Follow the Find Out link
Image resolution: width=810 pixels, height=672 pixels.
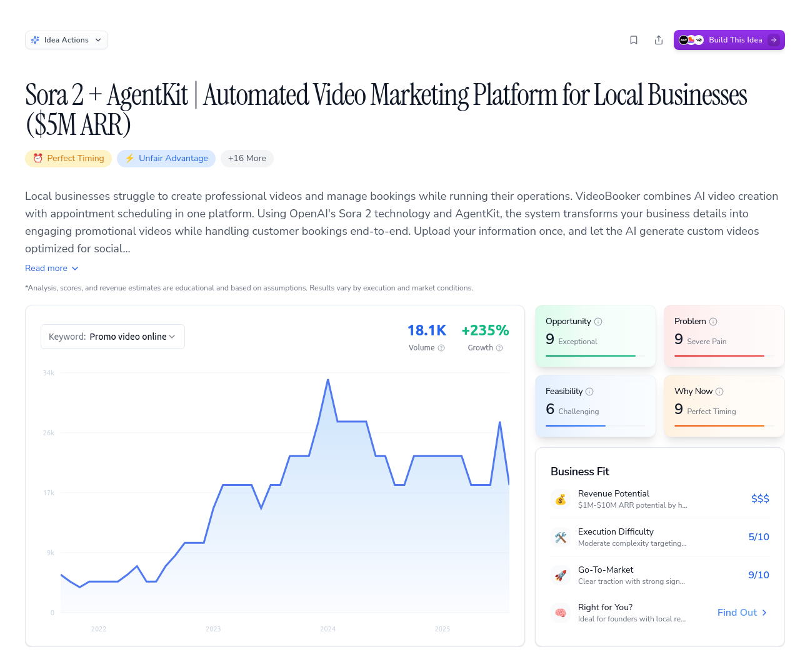tap(742, 613)
